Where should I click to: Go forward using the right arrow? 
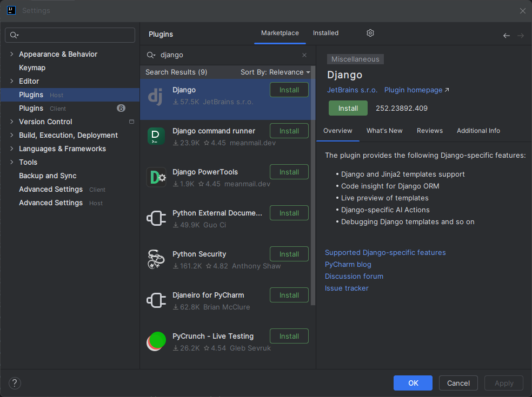tap(521, 36)
